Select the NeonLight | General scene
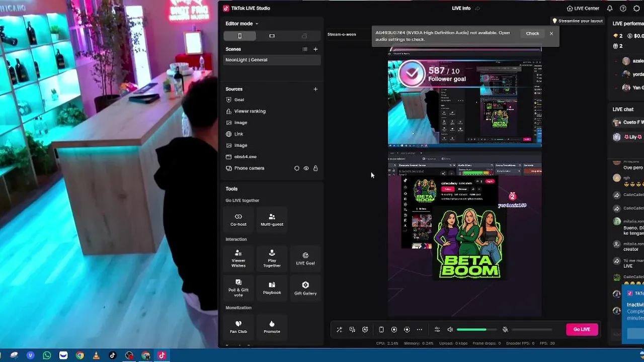This screenshot has width=644, height=362. pos(272,60)
